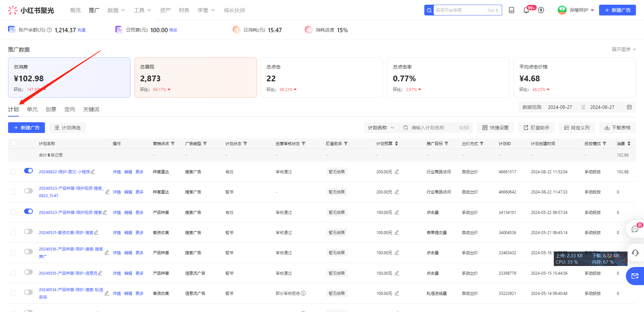Image resolution: width=644 pixels, height=312 pixels.
Task: Open the calendar icon in date range
Action: 629,107
